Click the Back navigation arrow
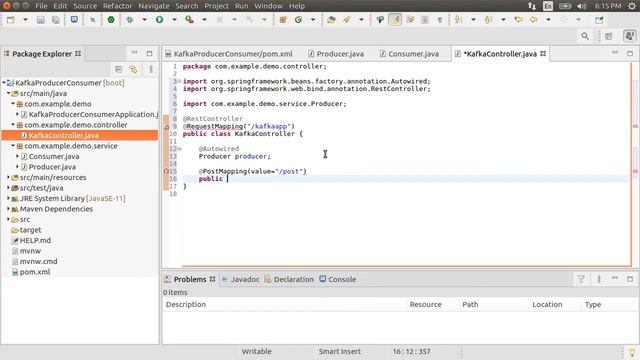This screenshot has height=360, width=640. [533, 20]
